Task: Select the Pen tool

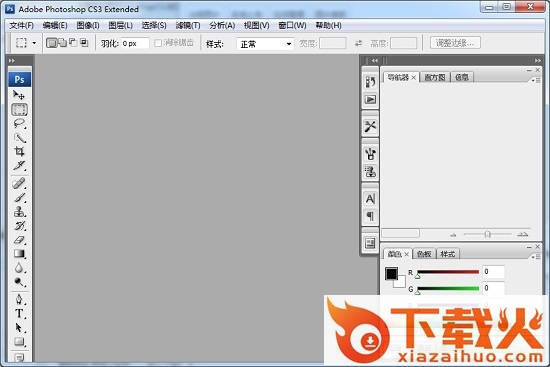Action: 19,299
